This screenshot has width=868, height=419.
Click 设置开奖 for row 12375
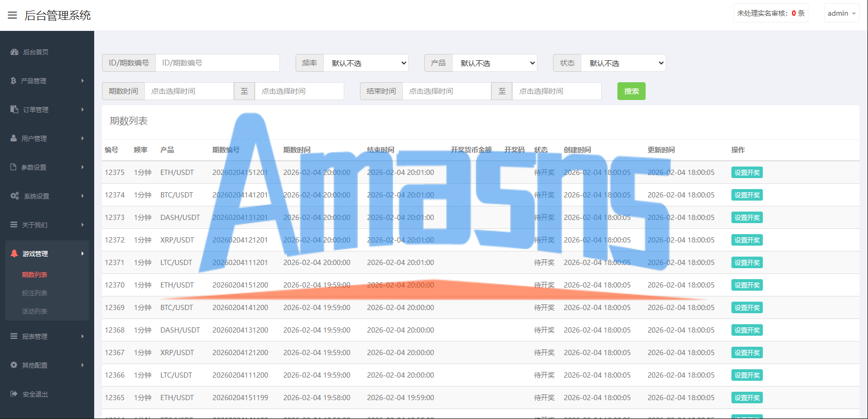747,172
